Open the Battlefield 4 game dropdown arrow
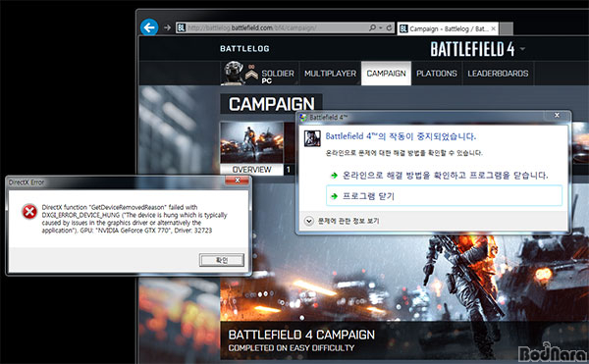 point(522,49)
